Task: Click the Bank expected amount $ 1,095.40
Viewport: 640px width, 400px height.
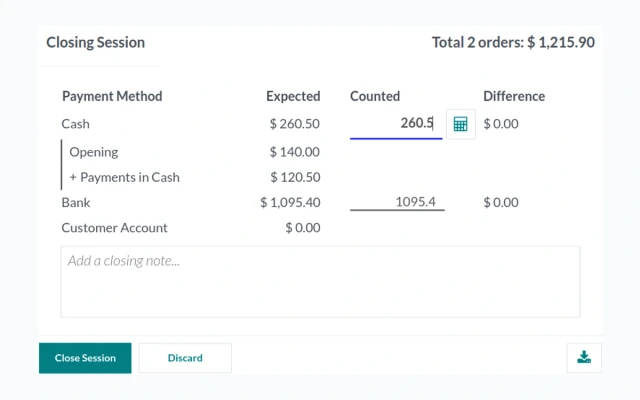Action: pos(290,202)
